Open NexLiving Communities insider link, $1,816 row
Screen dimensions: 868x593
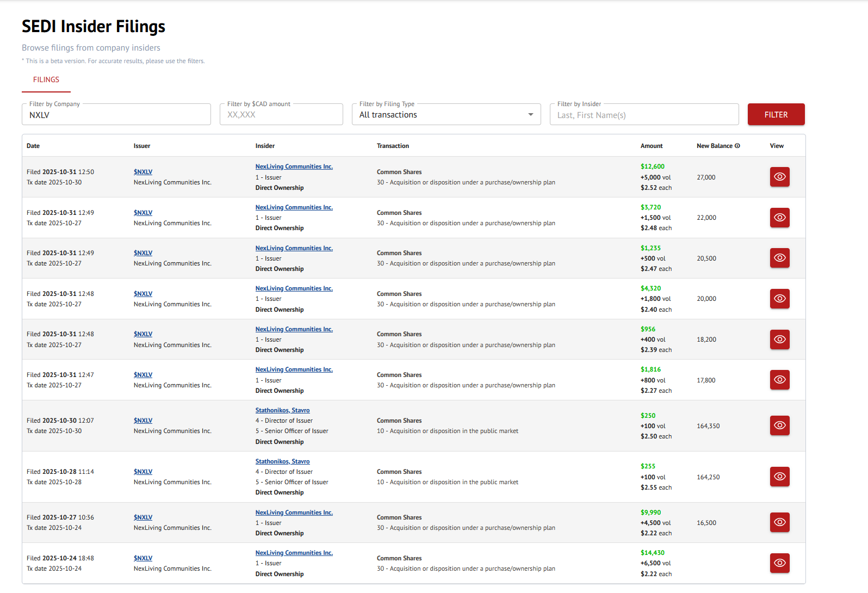pyautogui.click(x=294, y=369)
